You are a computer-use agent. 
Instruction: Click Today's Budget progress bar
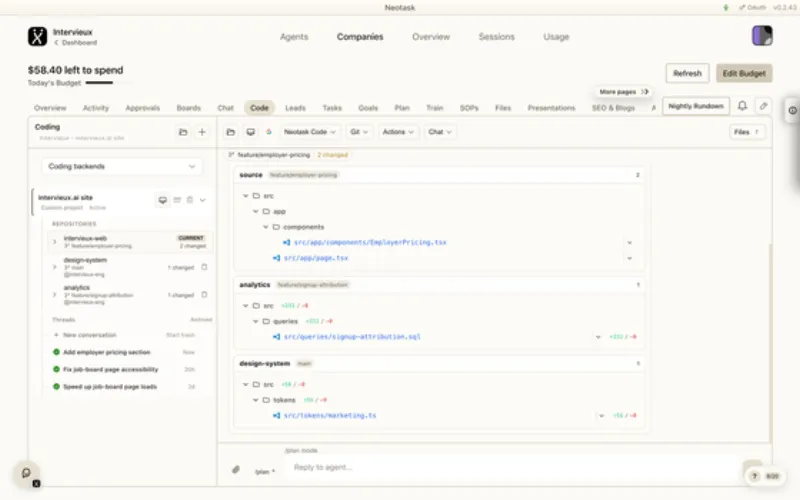coord(108,83)
